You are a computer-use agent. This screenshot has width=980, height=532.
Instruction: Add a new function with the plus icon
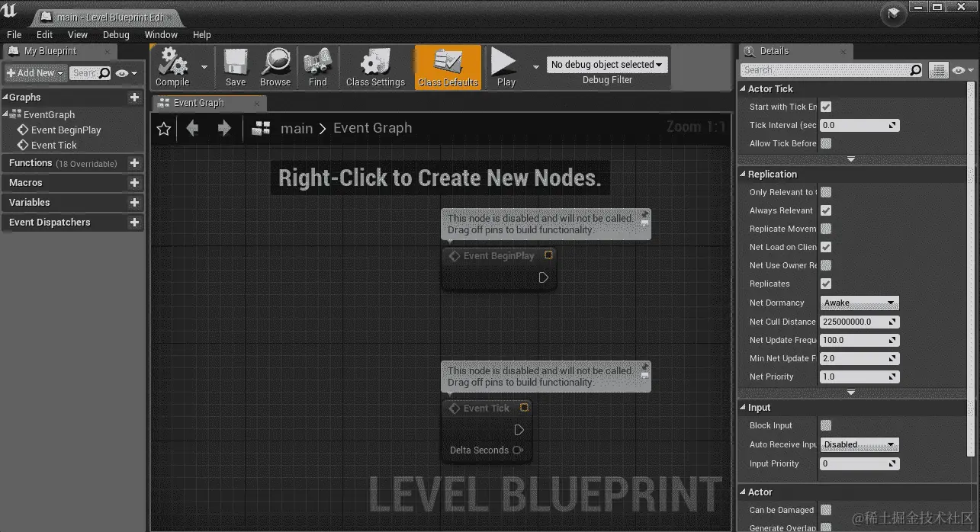pos(134,163)
